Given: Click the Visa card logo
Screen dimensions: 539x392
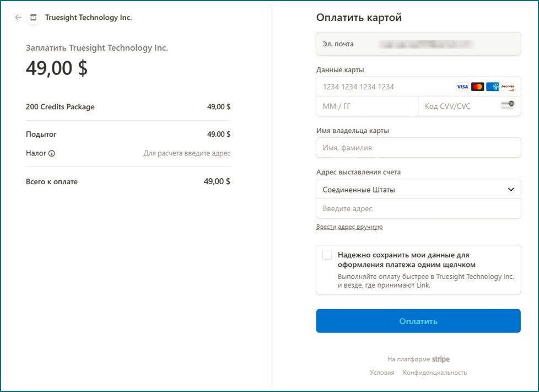Looking at the screenshot, I should pos(462,87).
